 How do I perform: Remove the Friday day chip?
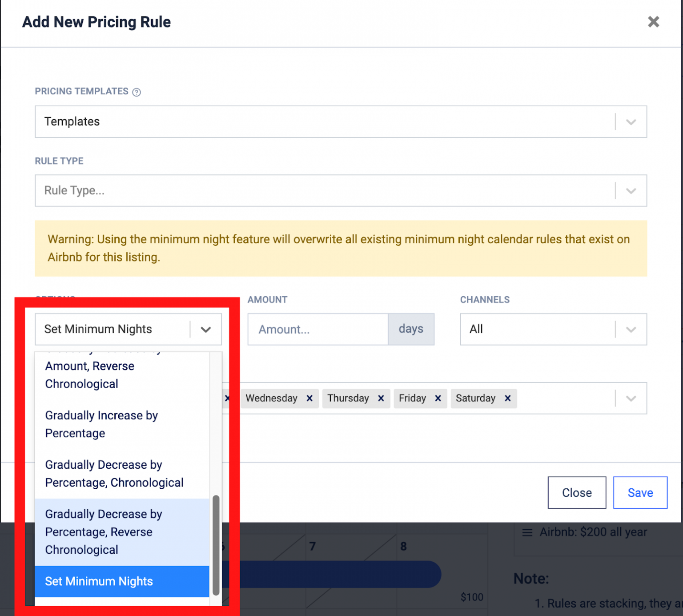[x=438, y=398]
